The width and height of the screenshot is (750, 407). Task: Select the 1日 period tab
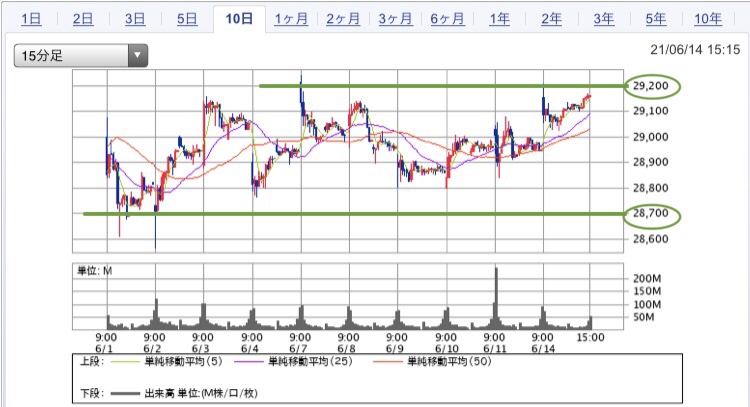[x=31, y=19]
